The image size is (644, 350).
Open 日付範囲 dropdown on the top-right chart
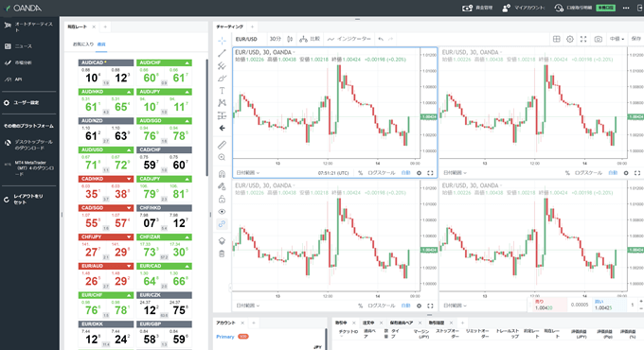(455, 173)
